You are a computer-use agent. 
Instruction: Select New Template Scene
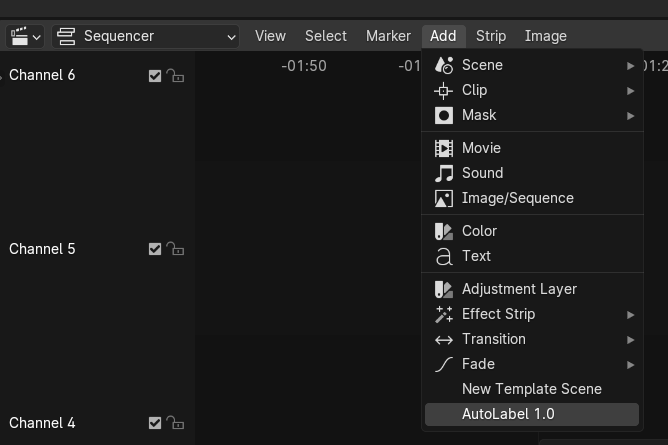(531, 389)
